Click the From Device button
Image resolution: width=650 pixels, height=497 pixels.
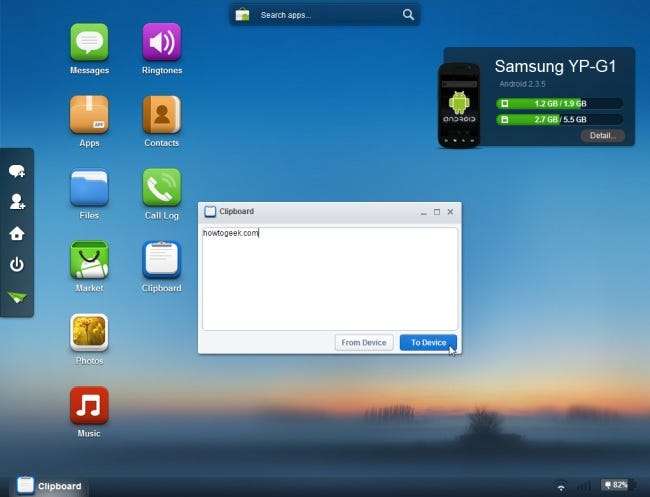pyautogui.click(x=364, y=343)
